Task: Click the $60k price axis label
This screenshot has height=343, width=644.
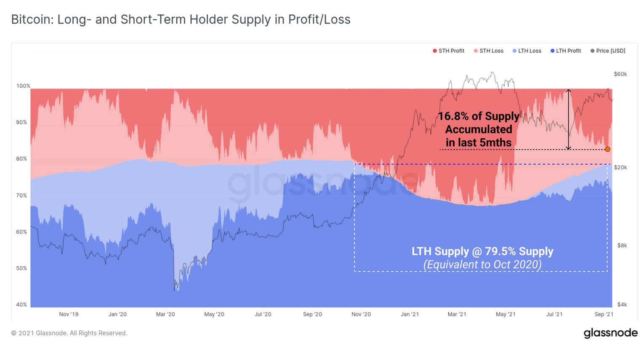Action: (x=620, y=74)
